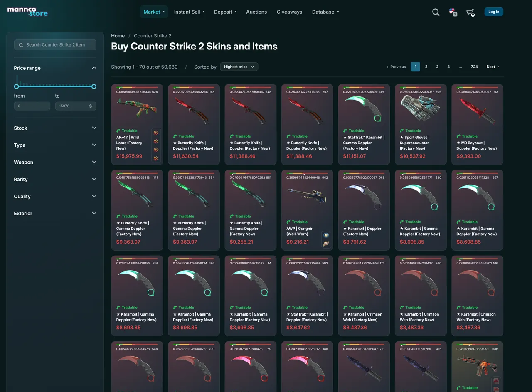Open the Sport Gloves Superconductor image
The height and width of the screenshot is (392, 532).
tap(420, 109)
